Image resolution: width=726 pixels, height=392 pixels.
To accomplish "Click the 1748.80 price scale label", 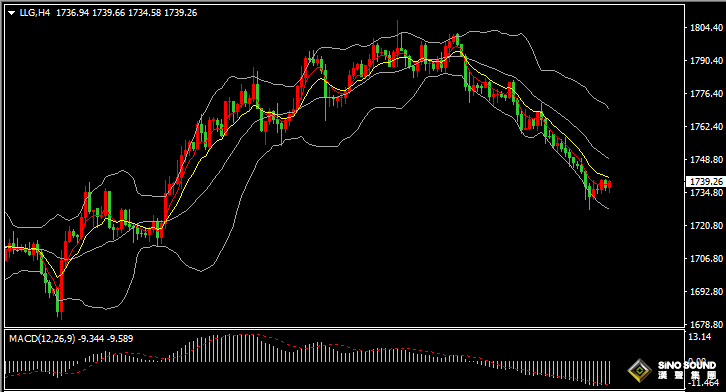I will (x=706, y=160).
